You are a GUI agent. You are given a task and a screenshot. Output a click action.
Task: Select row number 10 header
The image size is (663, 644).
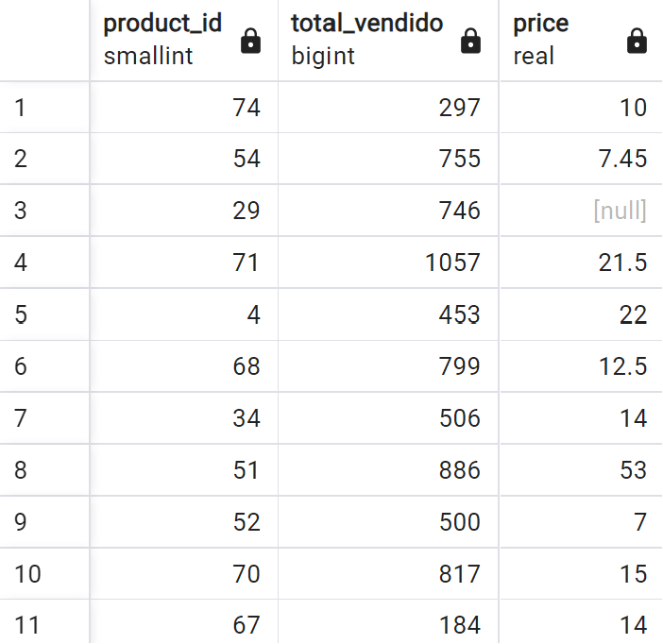coord(44,574)
